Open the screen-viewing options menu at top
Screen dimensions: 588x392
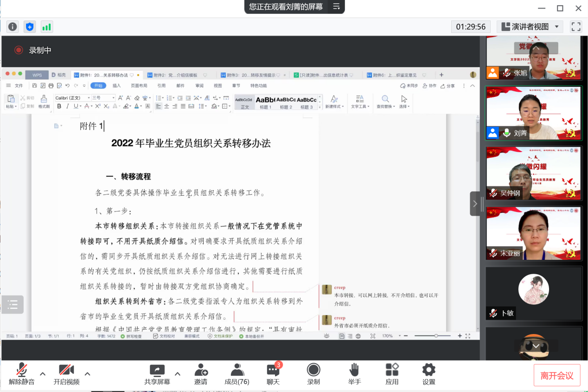coord(337,7)
